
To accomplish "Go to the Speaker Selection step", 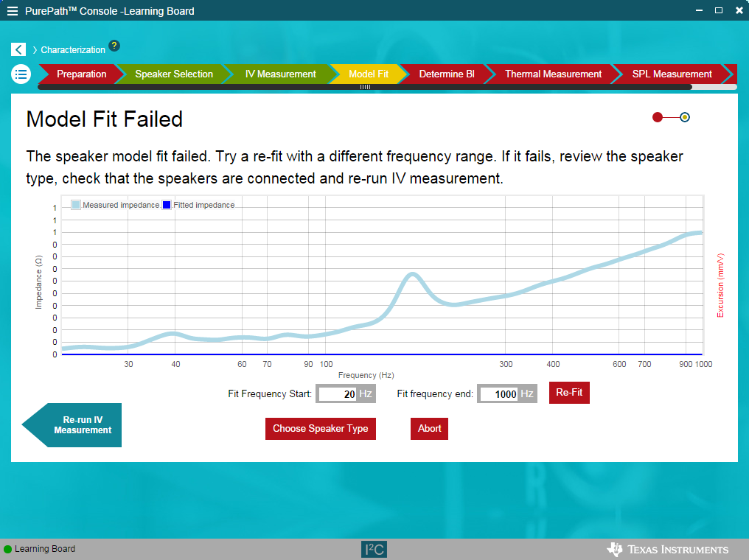I will point(174,74).
